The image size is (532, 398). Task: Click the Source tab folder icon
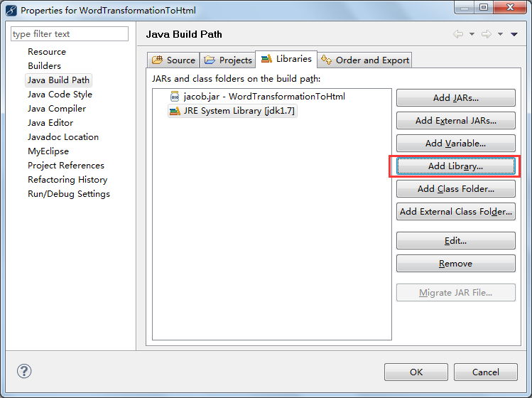pyautogui.click(x=158, y=60)
